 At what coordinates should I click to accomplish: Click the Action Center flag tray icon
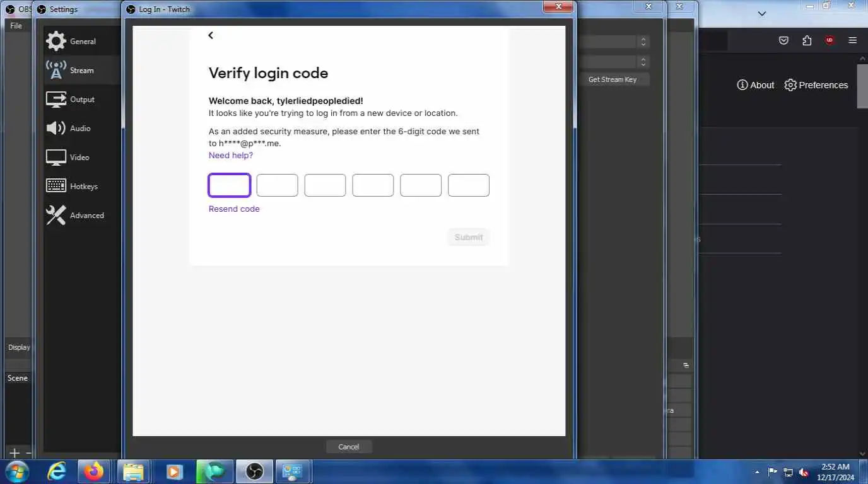pyautogui.click(x=772, y=472)
